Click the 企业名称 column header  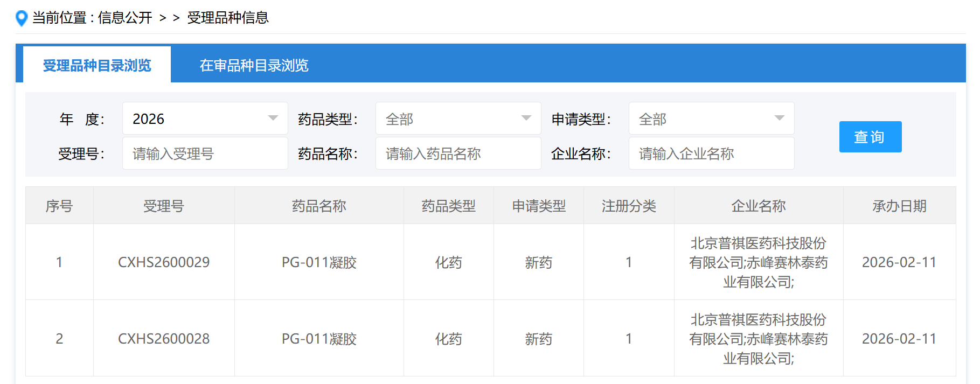758,206
